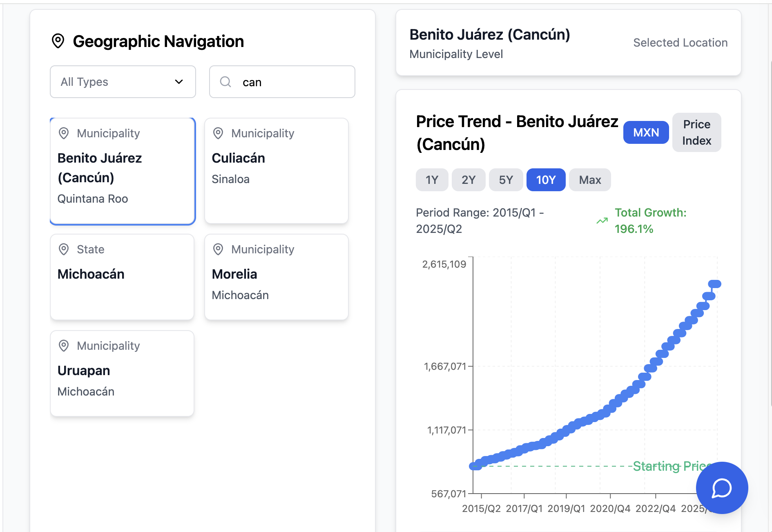Select the Max period tab

[x=590, y=180]
